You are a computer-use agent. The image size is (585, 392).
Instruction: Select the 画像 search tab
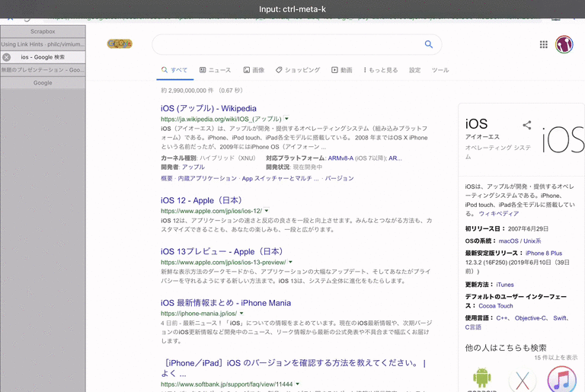[x=254, y=70]
